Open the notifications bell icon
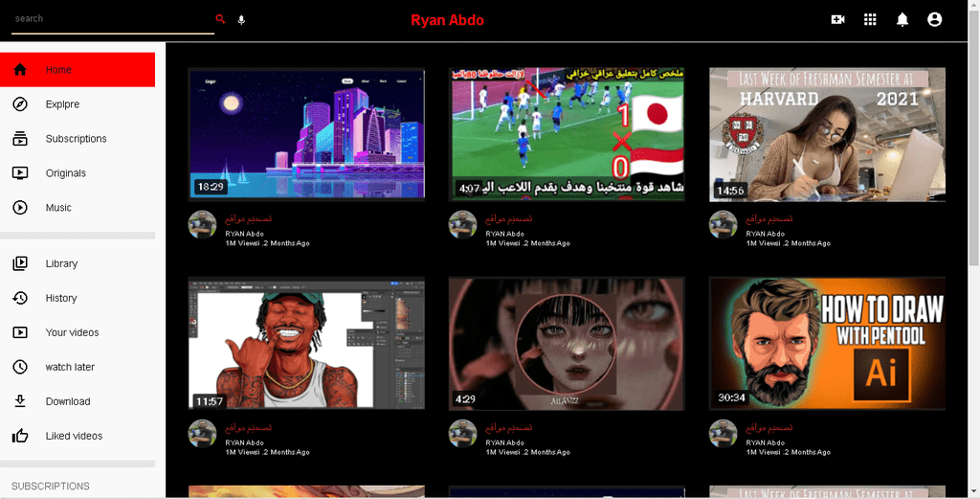The image size is (980, 499). (902, 19)
